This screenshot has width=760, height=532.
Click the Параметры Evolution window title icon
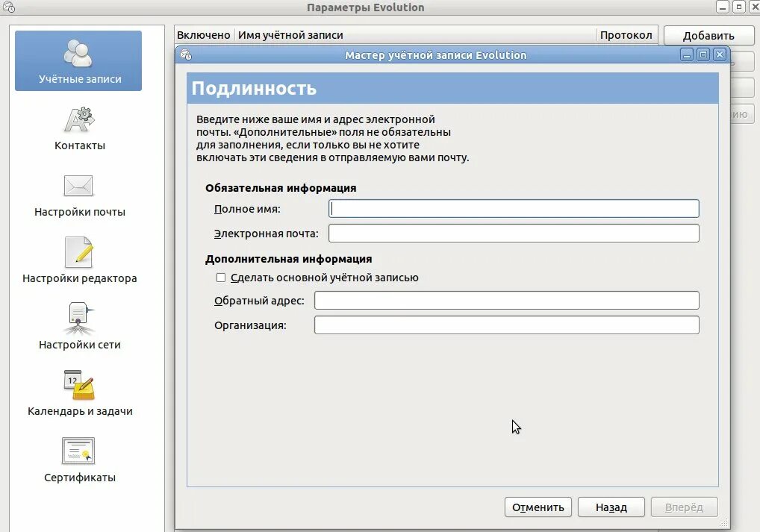tap(9, 7)
